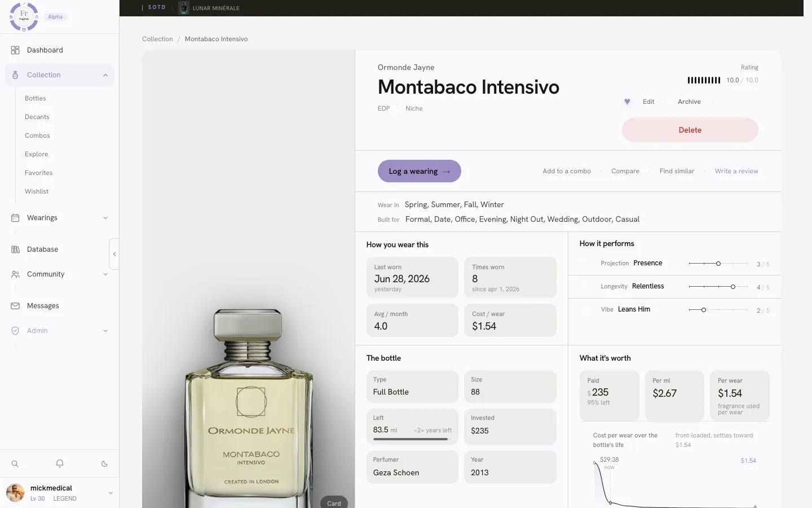
Task: Open Decants in the Collection submenu
Action: (37, 117)
